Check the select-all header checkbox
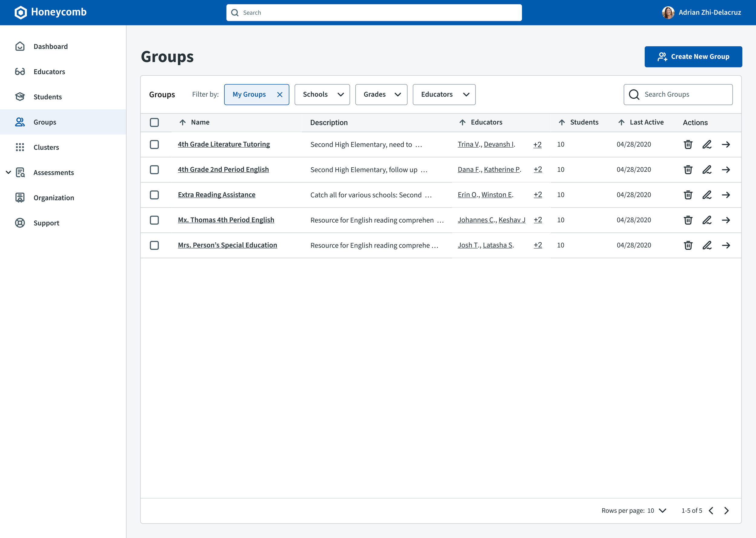This screenshot has height=538, width=756. pyautogui.click(x=154, y=122)
